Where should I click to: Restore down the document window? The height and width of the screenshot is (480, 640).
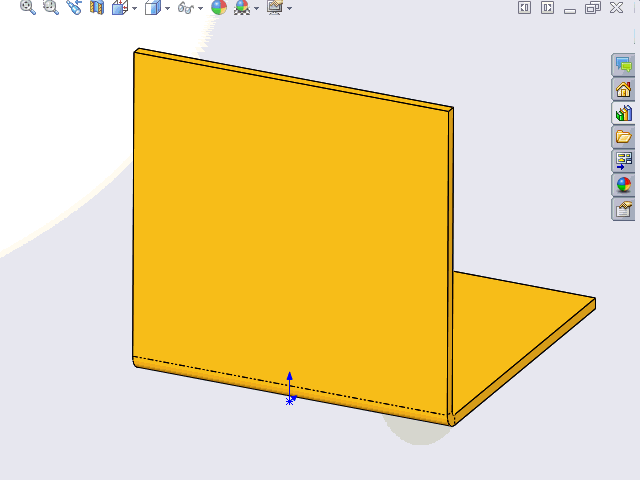coord(593,8)
